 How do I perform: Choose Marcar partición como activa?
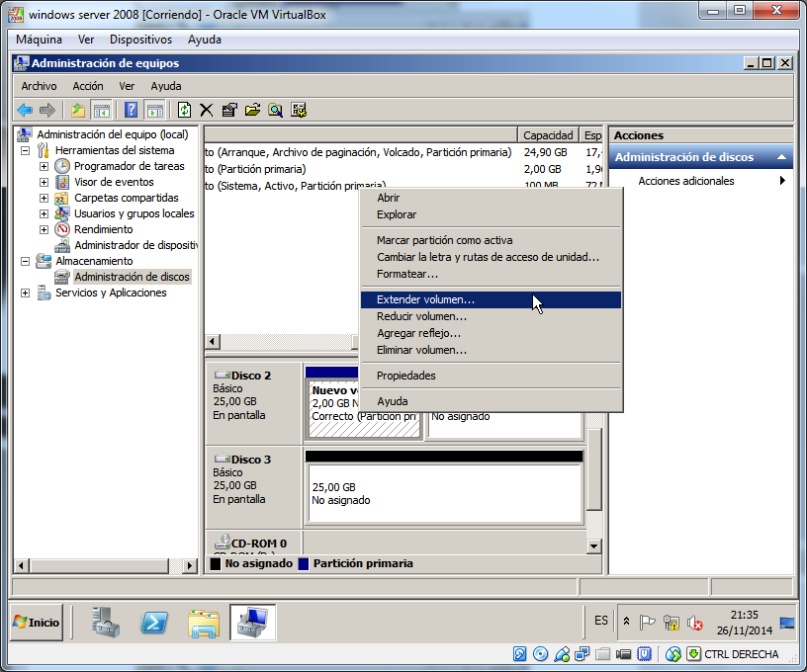[x=491, y=240]
